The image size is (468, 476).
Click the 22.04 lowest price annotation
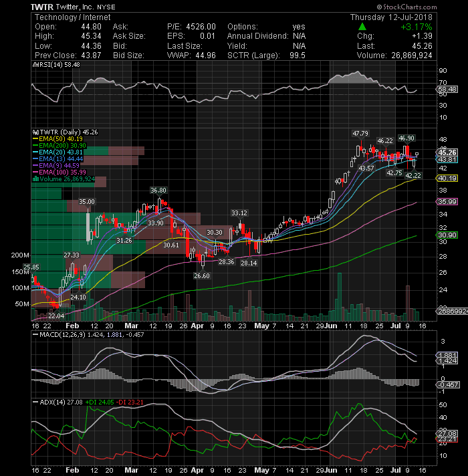56,316
